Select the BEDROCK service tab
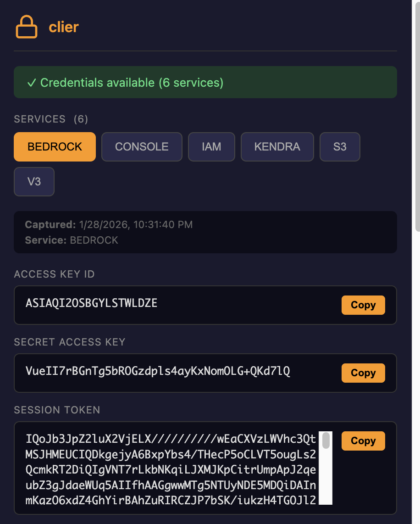Viewport: 420px width, 524px height. coord(55,147)
